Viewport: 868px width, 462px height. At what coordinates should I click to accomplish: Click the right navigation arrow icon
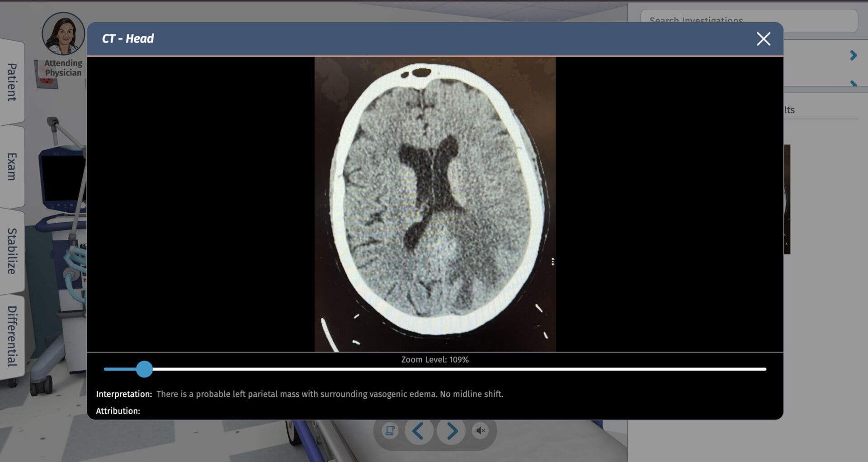click(451, 431)
